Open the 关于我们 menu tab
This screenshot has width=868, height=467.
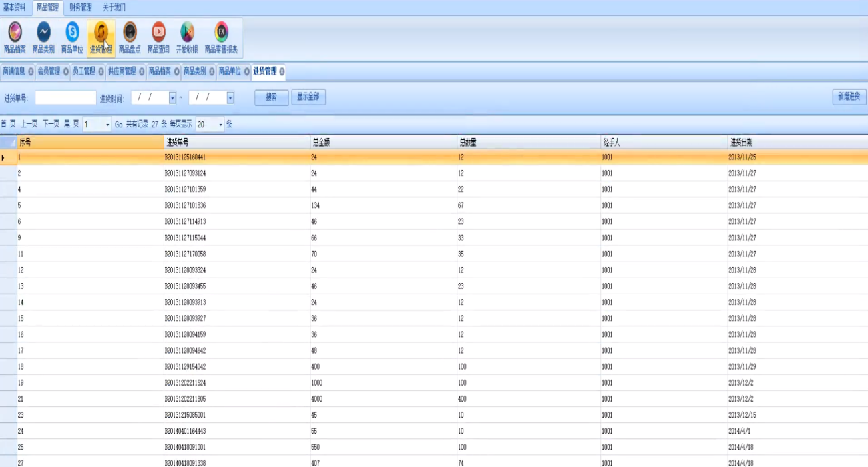(x=114, y=7)
